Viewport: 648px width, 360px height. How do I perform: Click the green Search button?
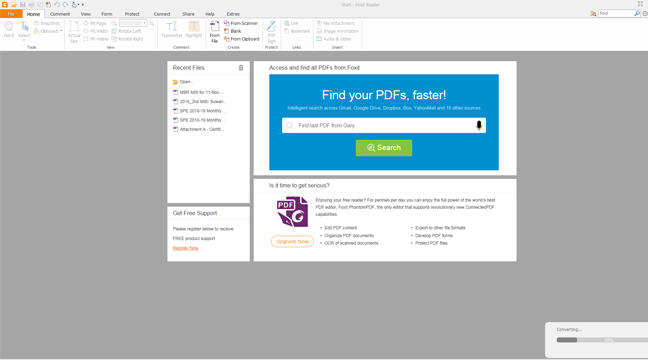tap(384, 148)
